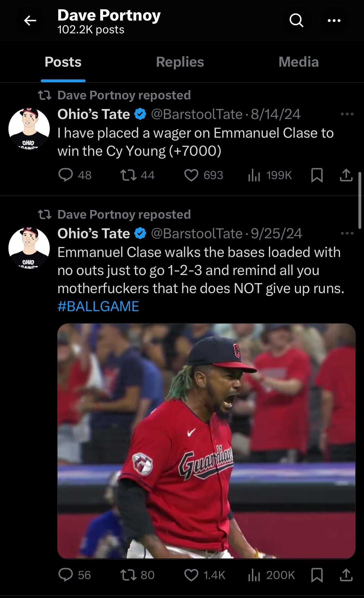Viewport: 364px width, 598px height.
Task: Reply to the Cy Young wager post
Action: point(66,175)
